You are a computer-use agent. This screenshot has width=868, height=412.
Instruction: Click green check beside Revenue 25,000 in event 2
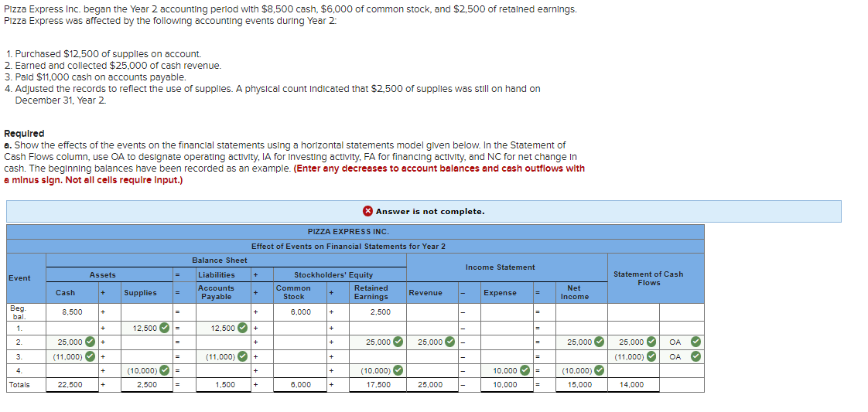450,342
